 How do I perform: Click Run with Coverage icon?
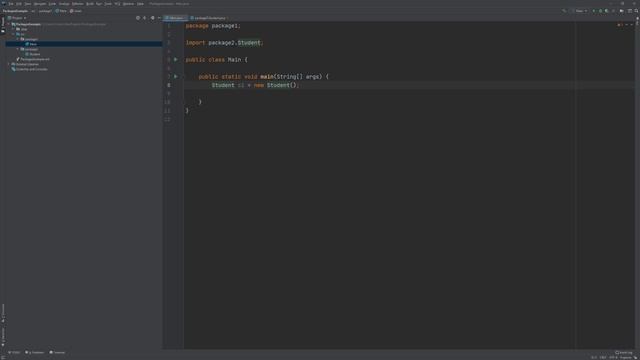pos(607,11)
